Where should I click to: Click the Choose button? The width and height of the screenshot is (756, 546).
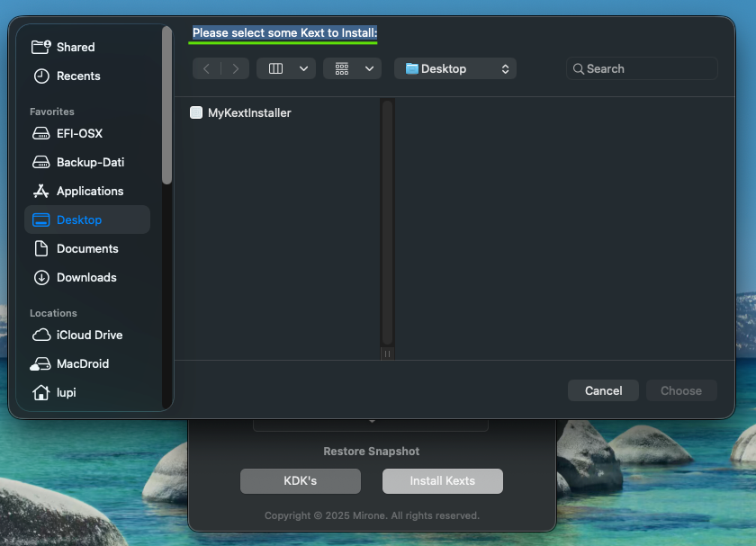click(x=681, y=390)
